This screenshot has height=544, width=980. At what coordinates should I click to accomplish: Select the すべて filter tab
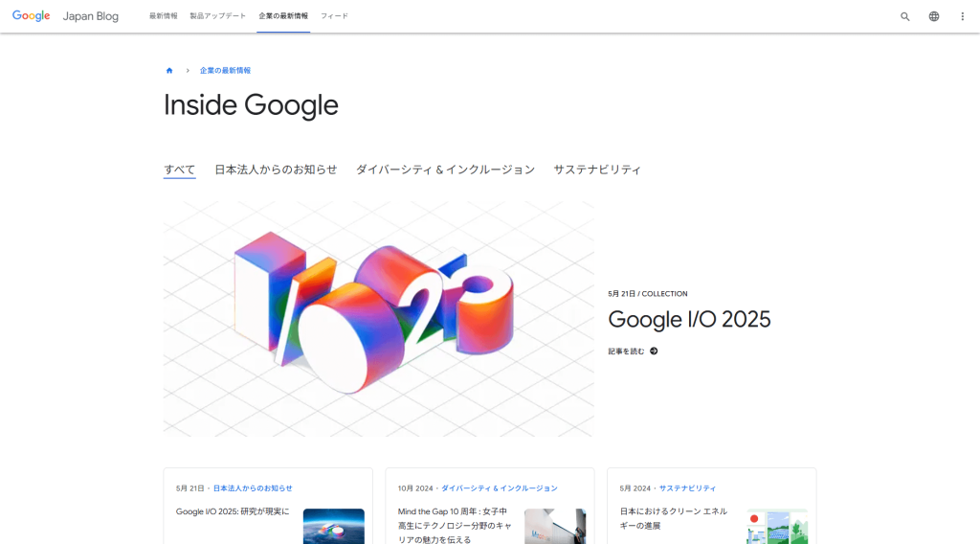[x=179, y=170]
